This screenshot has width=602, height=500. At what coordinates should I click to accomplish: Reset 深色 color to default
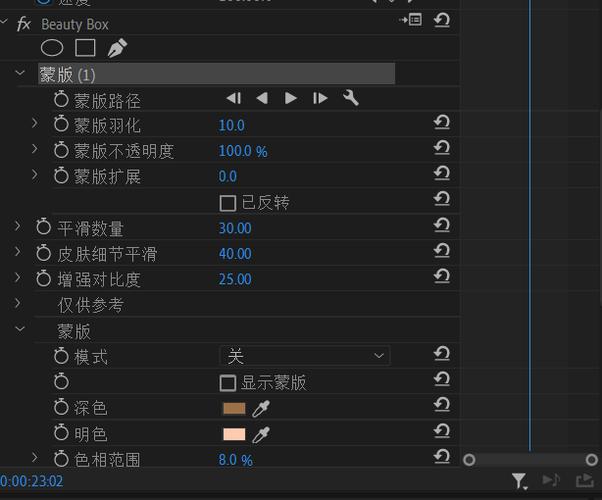tap(442, 404)
